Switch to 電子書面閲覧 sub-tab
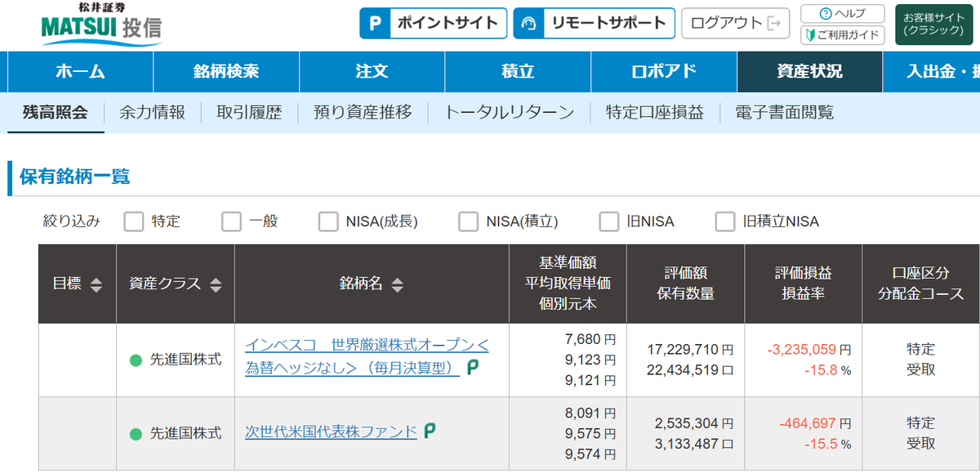Viewport: 980px width, 474px height. coord(784,113)
